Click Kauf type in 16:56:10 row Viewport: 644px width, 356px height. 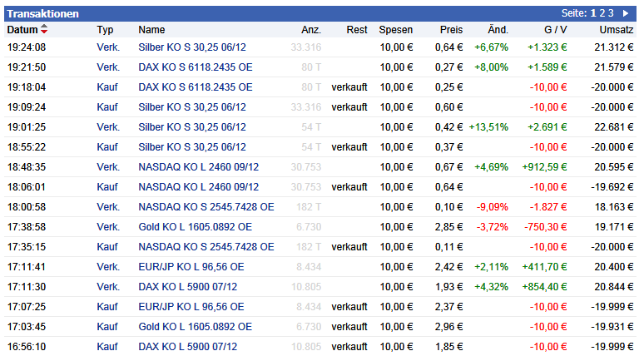(x=107, y=347)
